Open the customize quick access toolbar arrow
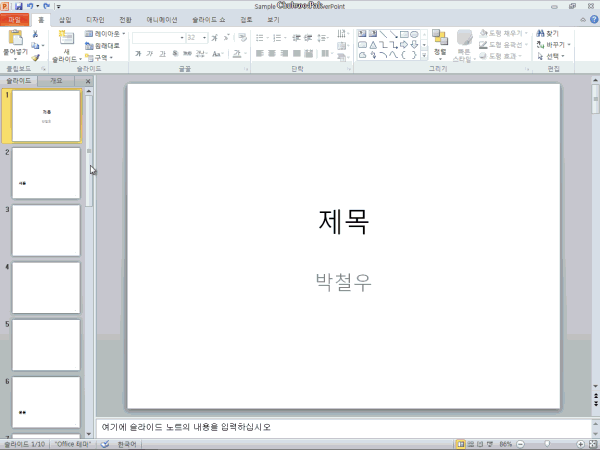 click(59, 7)
